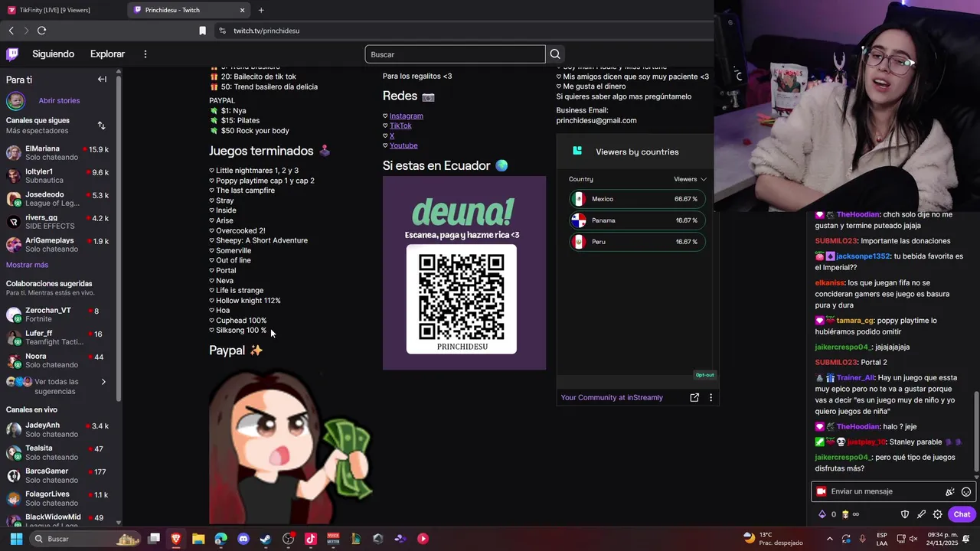Click the magnifier search button

[x=555, y=54]
